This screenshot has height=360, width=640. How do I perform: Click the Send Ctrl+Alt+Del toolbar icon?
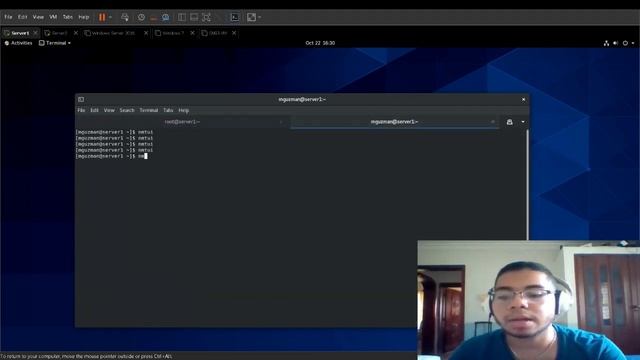coord(125,17)
